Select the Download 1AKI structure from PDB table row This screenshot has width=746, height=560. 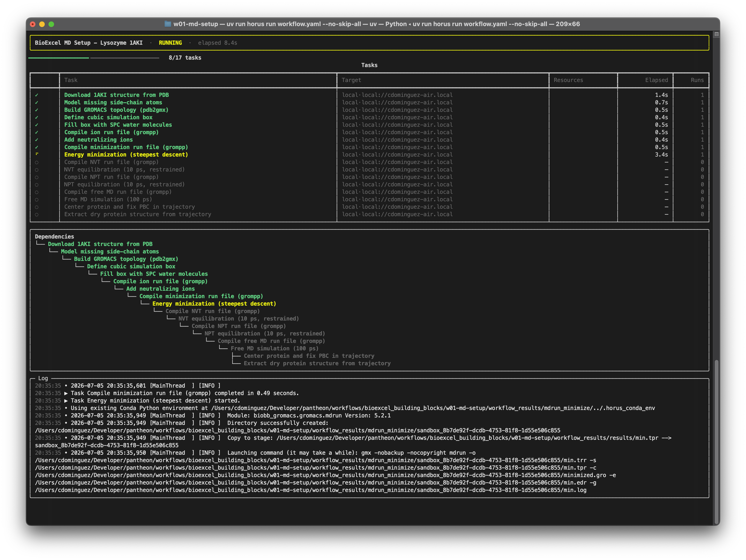(x=369, y=95)
